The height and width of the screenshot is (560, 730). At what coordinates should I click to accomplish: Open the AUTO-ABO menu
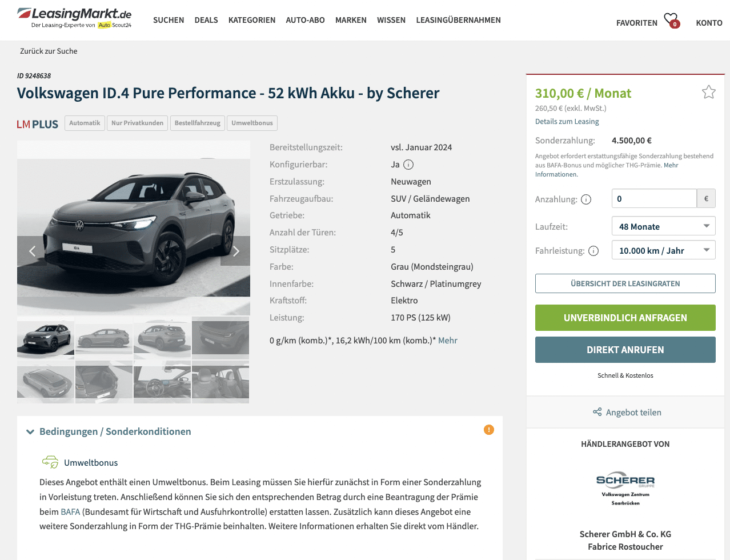coord(305,20)
